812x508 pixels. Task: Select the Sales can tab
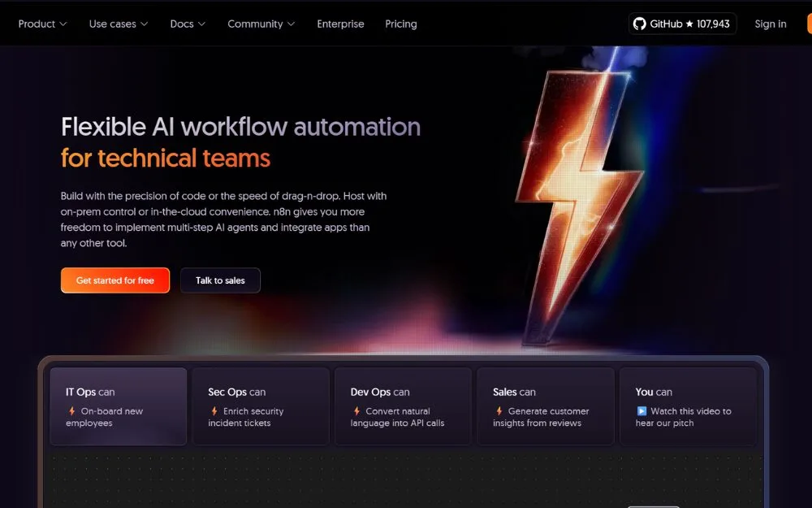[546, 406]
